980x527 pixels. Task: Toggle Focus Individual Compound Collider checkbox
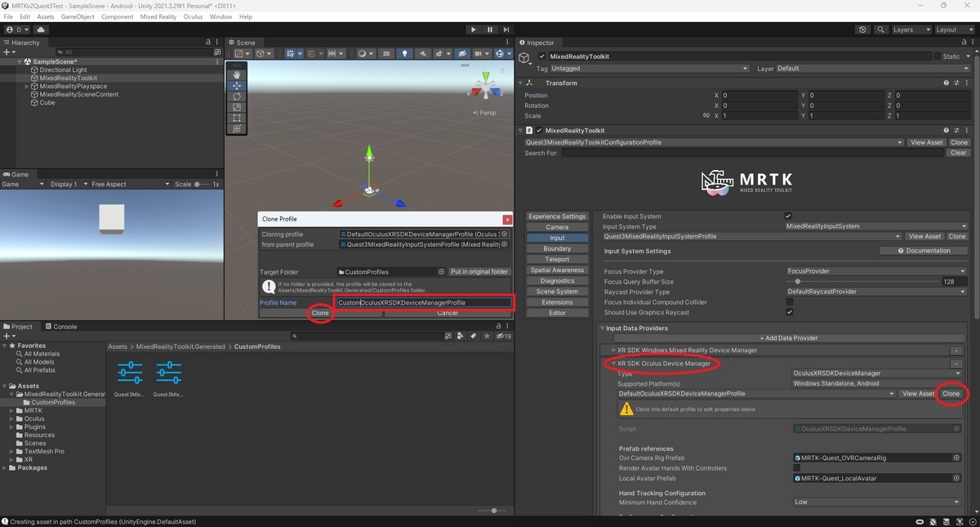click(x=789, y=302)
